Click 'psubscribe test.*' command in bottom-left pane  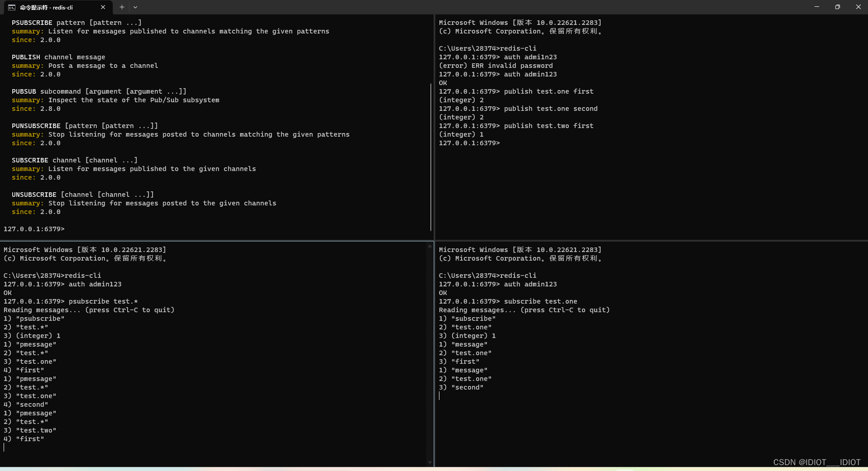point(103,301)
